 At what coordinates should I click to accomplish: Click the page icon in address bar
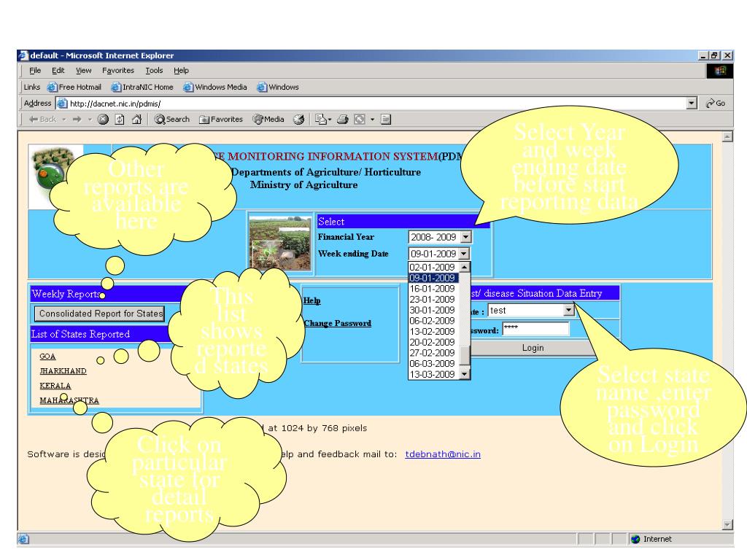62,104
